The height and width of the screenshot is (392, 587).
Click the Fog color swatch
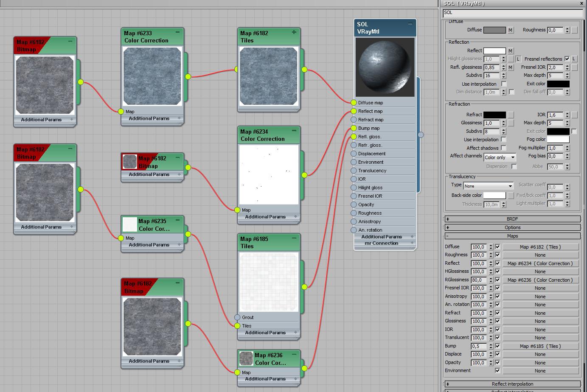pyautogui.click(x=558, y=140)
